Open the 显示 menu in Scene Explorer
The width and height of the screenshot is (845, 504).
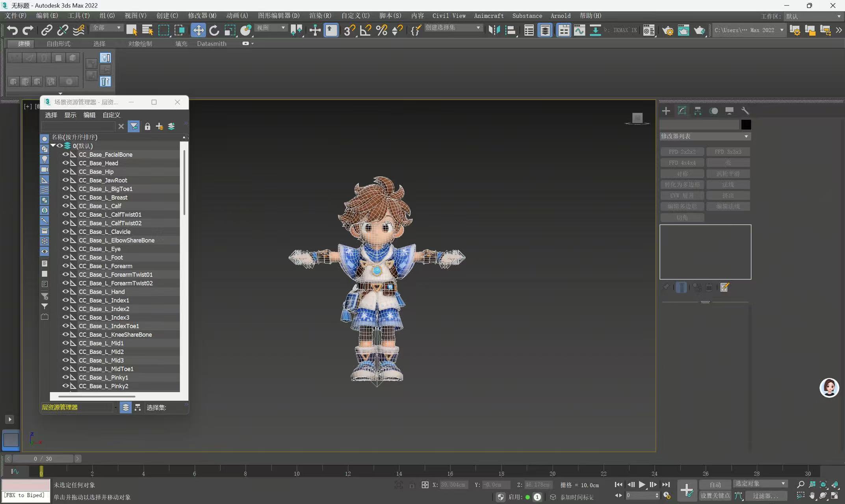tap(70, 115)
